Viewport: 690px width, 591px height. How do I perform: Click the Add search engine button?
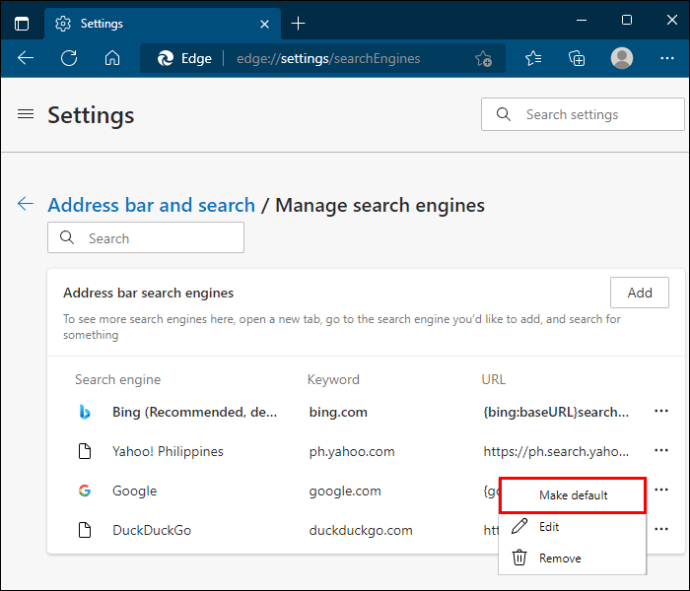click(639, 293)
